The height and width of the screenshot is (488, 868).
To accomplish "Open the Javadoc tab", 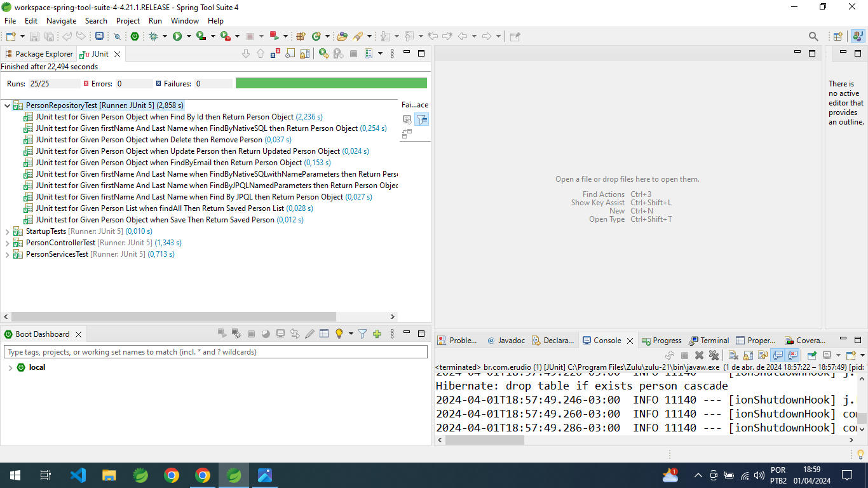I will 506,341.
